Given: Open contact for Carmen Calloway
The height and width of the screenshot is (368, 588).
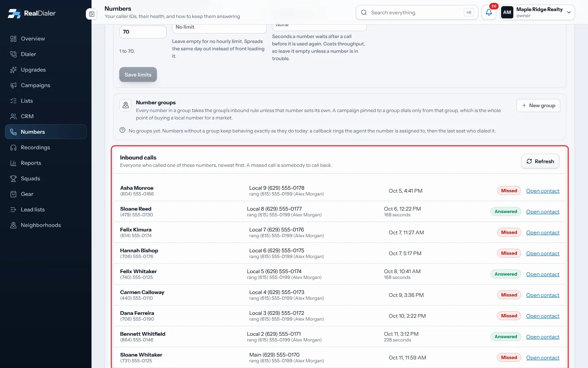Looking at the screenshot, I should point(543,295).
